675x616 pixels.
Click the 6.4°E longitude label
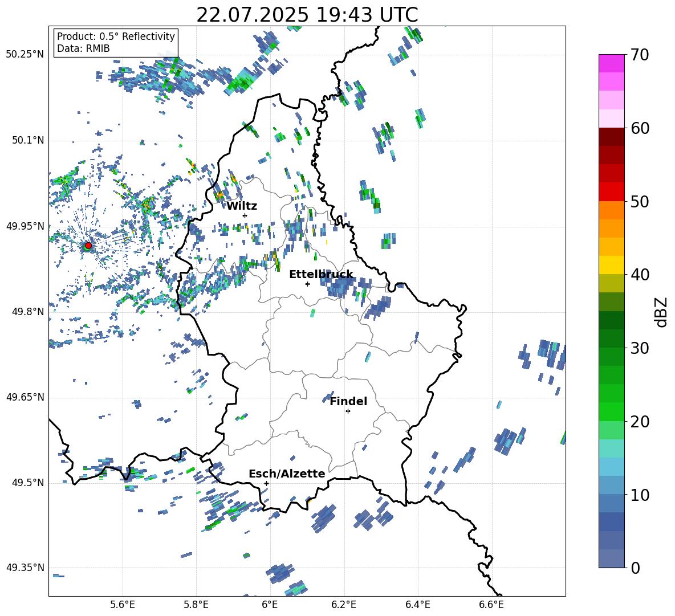tap(417, 605)
